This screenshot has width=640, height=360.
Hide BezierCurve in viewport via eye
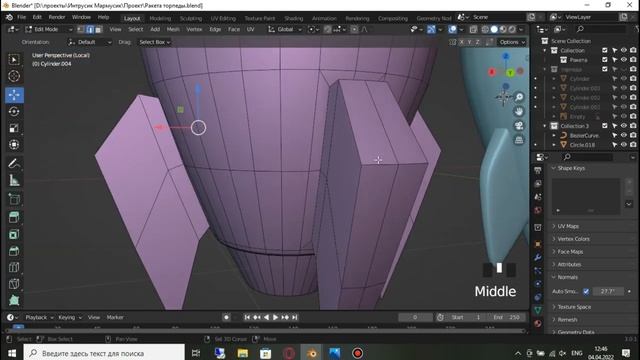coord(624,135)
